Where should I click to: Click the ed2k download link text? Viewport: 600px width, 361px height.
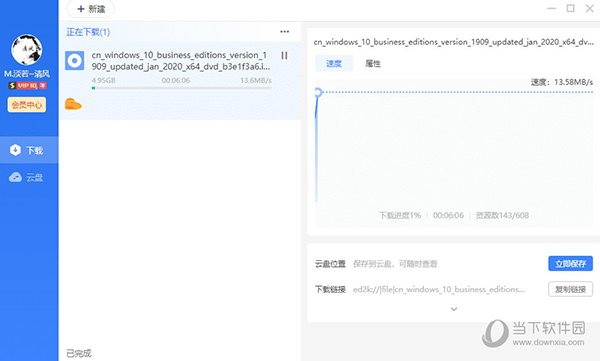tap(439, 289)
